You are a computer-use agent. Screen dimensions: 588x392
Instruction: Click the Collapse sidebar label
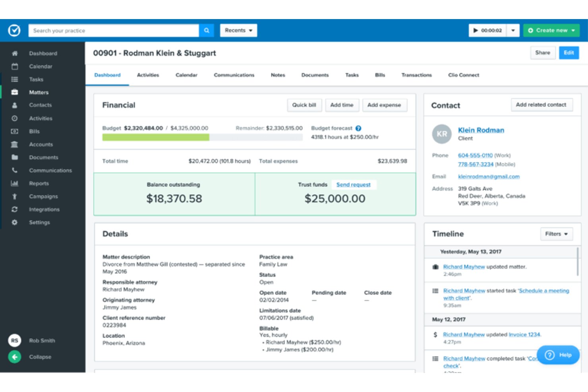pos(40,357)
